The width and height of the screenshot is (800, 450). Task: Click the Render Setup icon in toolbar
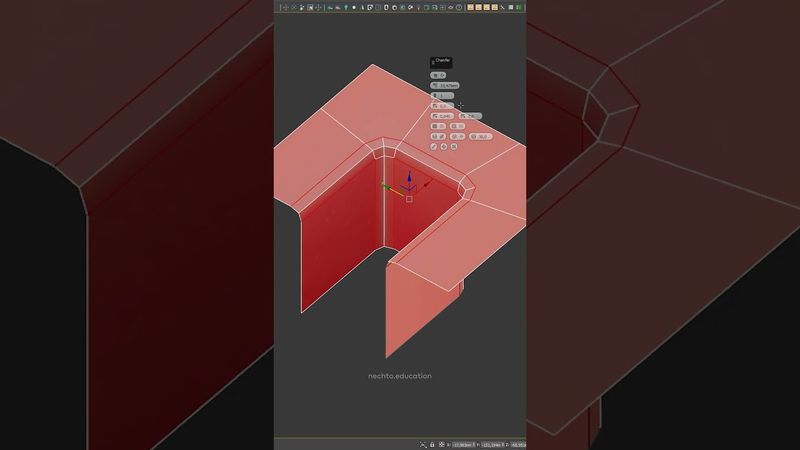[x=479, y=7]
